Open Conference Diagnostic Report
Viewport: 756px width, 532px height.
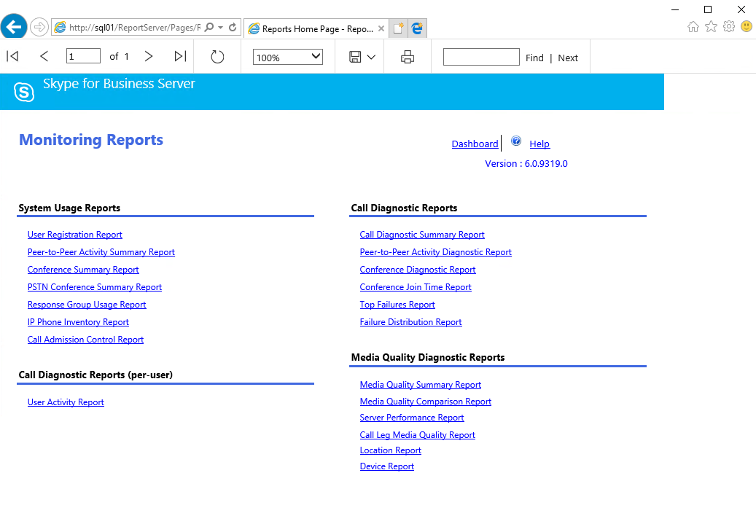coord(418,270)
